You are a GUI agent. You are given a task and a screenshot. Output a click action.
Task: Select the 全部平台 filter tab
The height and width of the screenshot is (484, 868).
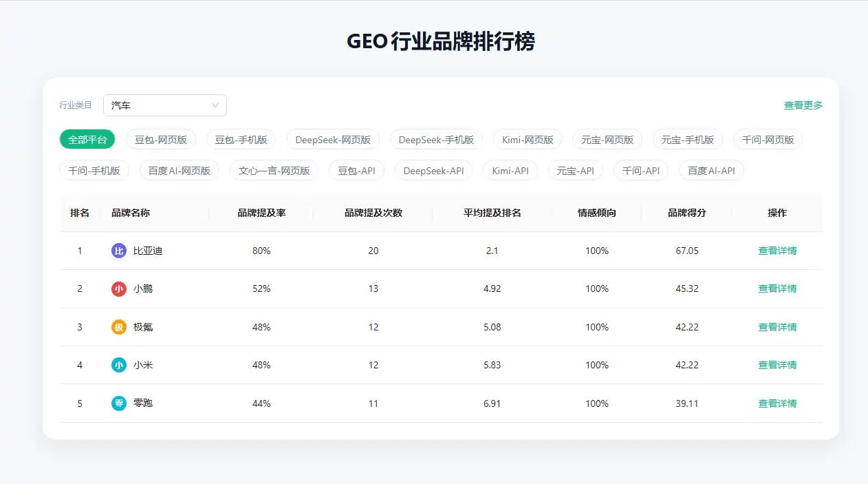[x=87, y=140]
